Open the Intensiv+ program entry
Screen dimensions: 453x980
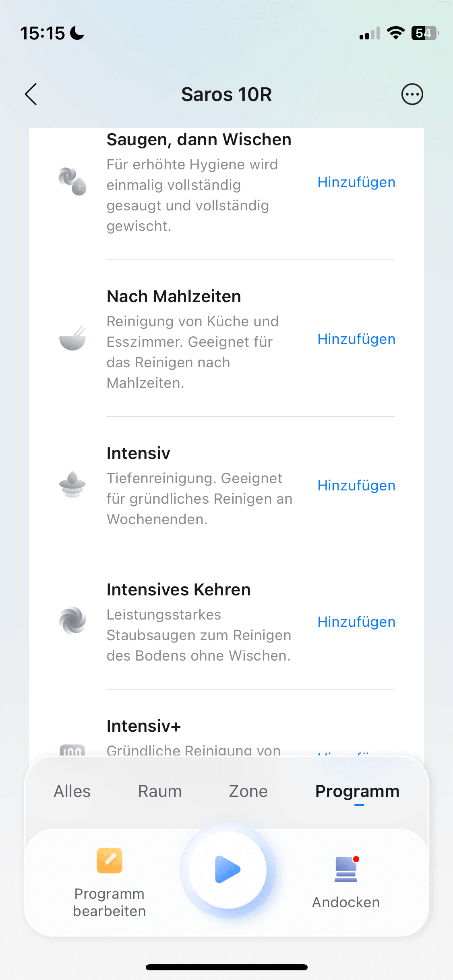click(144, 726)
